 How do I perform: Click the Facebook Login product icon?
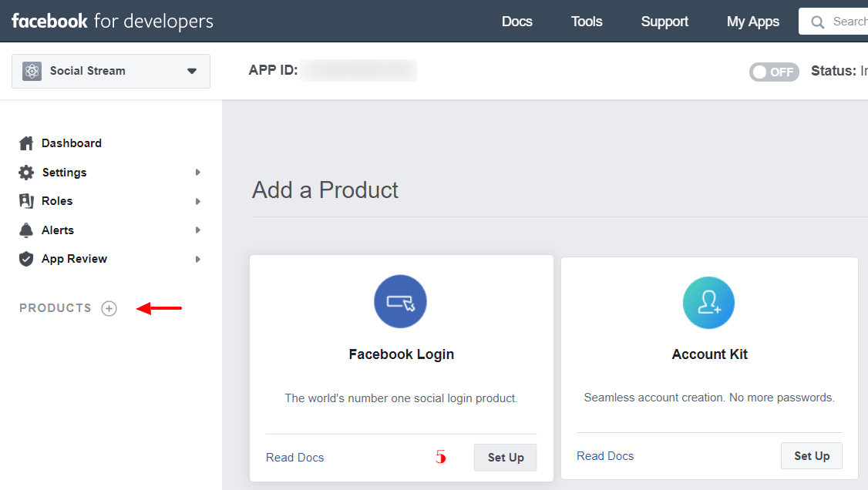[x=400, y=301]
